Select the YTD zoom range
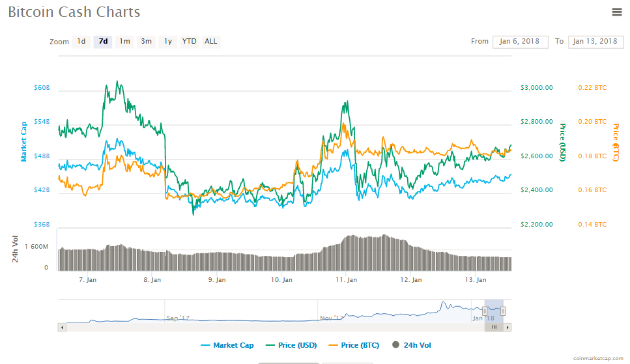The height and width of the screenshot is (364, 630). click(x=189, y=42)
